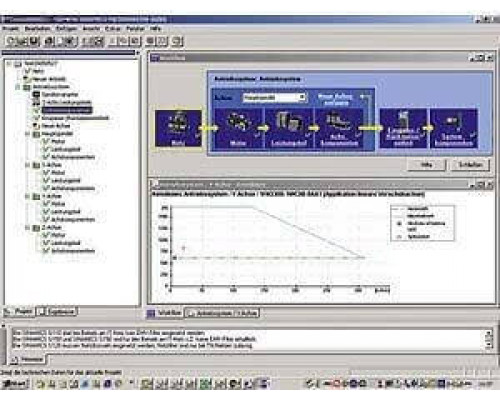Select Leistungsteil under Z-Achse
The width and height of the screenshot is (500, 400).
[66, 243]
